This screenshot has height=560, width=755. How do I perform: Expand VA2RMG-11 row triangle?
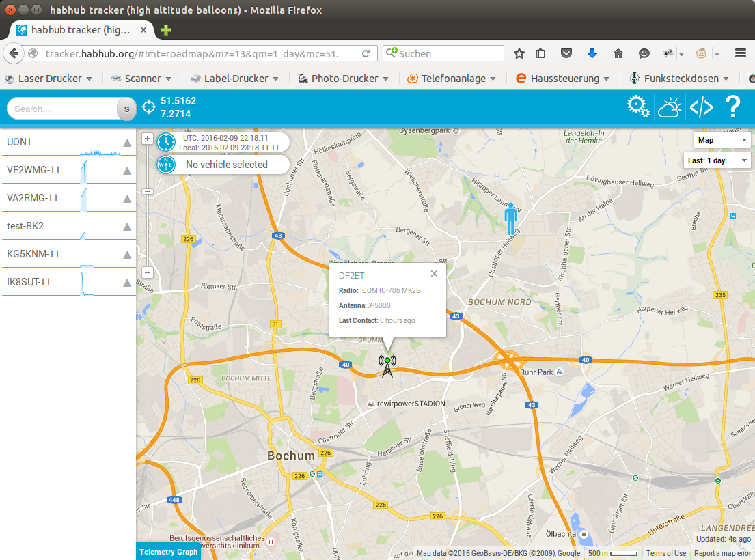click(127, 198)
